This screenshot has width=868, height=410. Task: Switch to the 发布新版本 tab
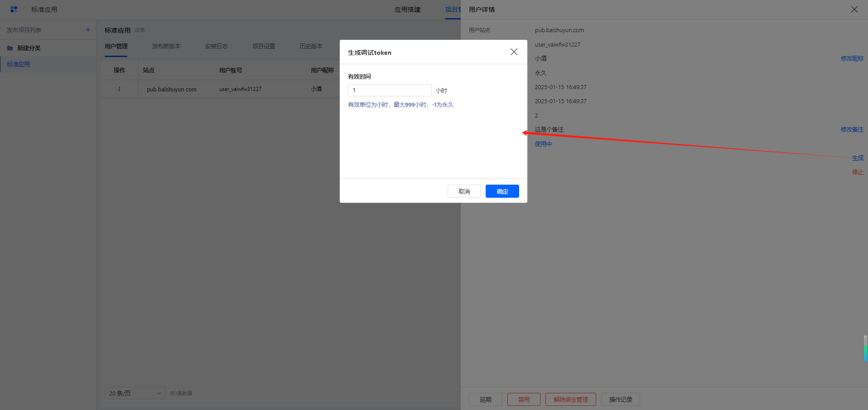click(x=166, y=46)
